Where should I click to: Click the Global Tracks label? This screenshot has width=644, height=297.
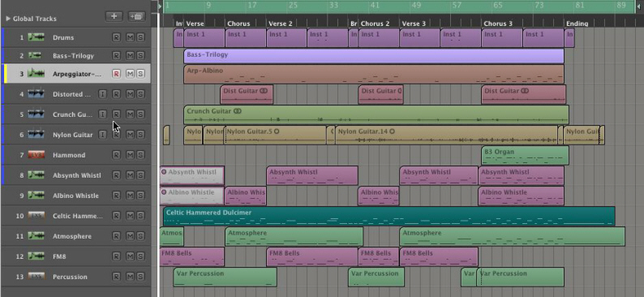(x=35, y=19)
